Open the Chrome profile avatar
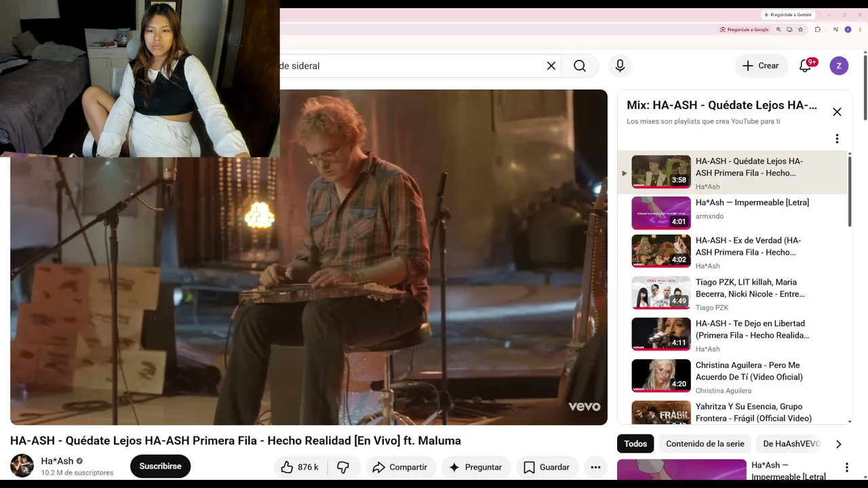The width and height of the screenshot is (868, 488). pyautogui.click(x=848, y=30)
